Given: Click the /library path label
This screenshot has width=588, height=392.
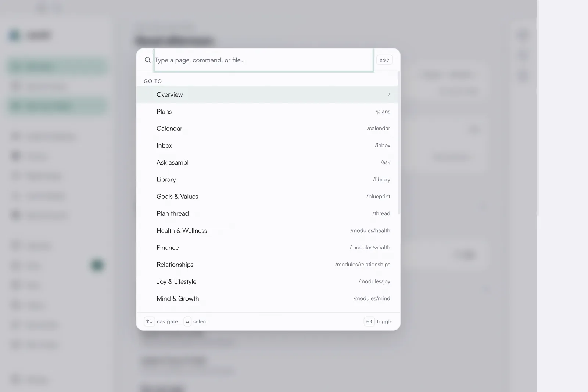Looking at the screenshot, I should [381, 180].
